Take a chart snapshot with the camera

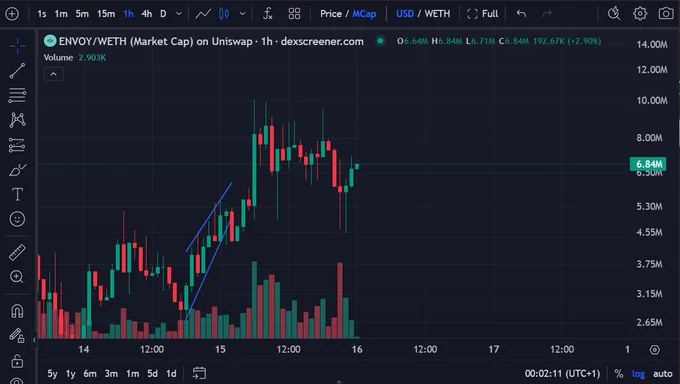pyautogui.click(x=666, y=14)
